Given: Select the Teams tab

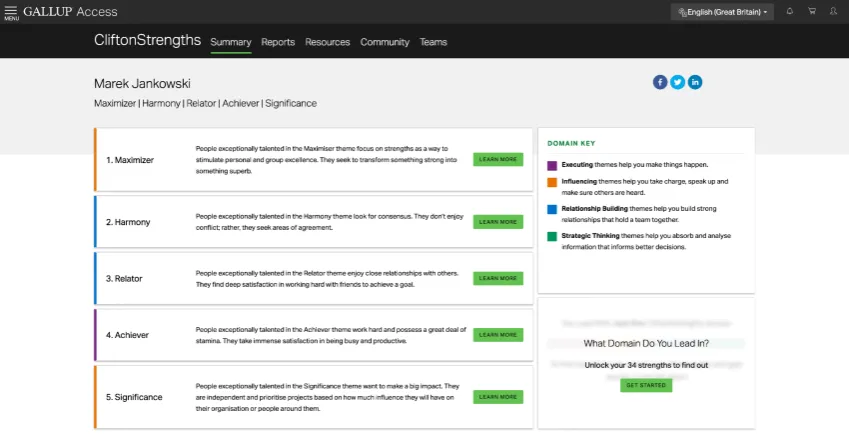Looking at the screenshot, I should [x=433, y=42].
